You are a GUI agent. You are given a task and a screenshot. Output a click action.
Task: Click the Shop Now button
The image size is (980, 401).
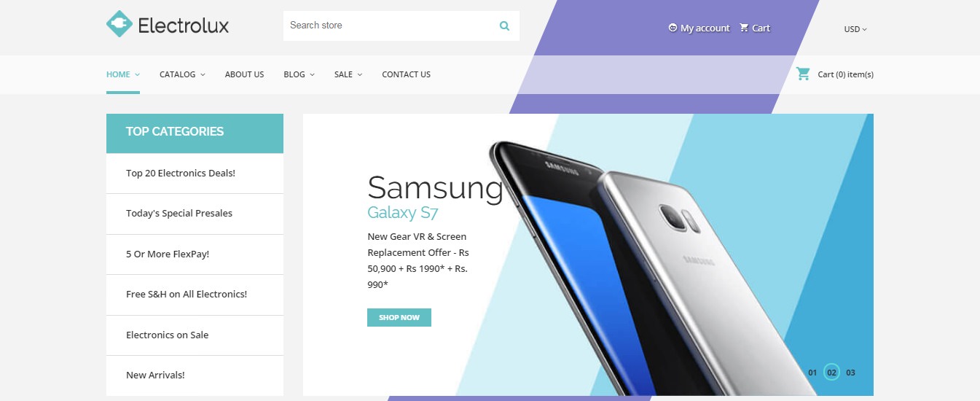pos(399,318)
